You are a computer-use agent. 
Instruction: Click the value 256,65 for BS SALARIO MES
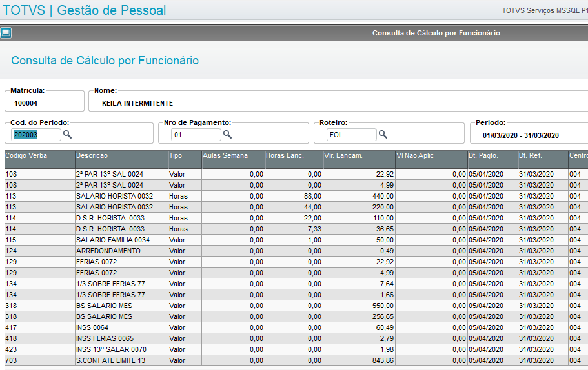[383, 316]
